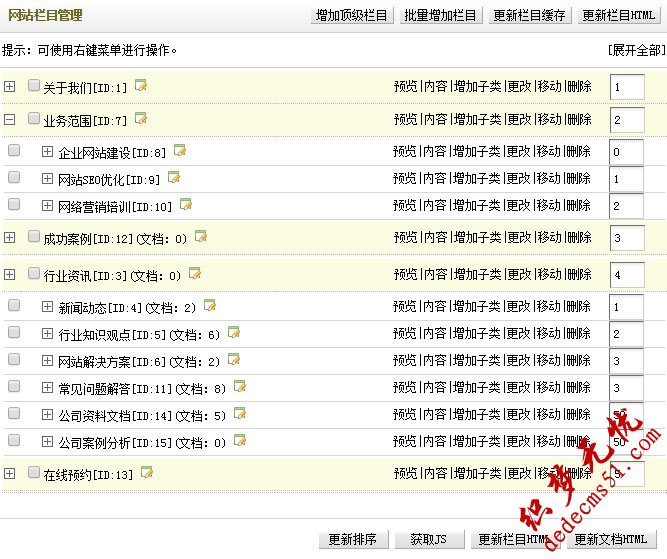
Task: Click the edit icon next to 成功案例
Action: pos(201,237)
